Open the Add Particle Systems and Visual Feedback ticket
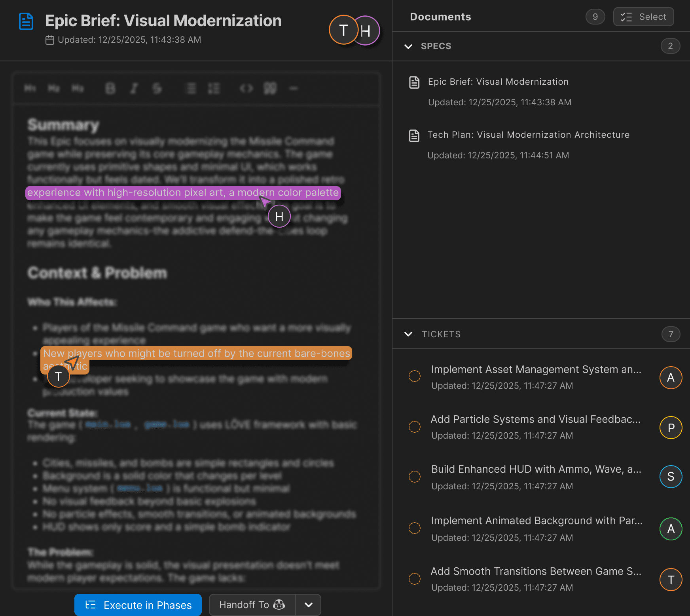 (x=535, y=419)
